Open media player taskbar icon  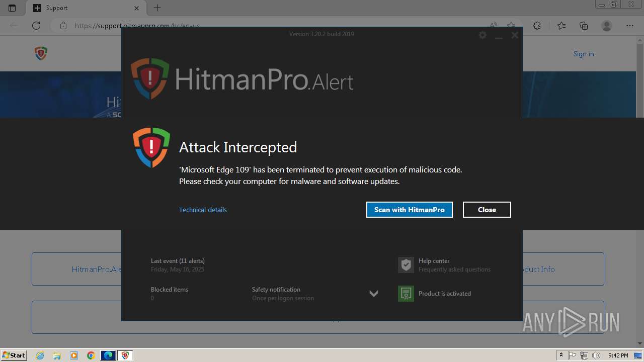point(74,355)
